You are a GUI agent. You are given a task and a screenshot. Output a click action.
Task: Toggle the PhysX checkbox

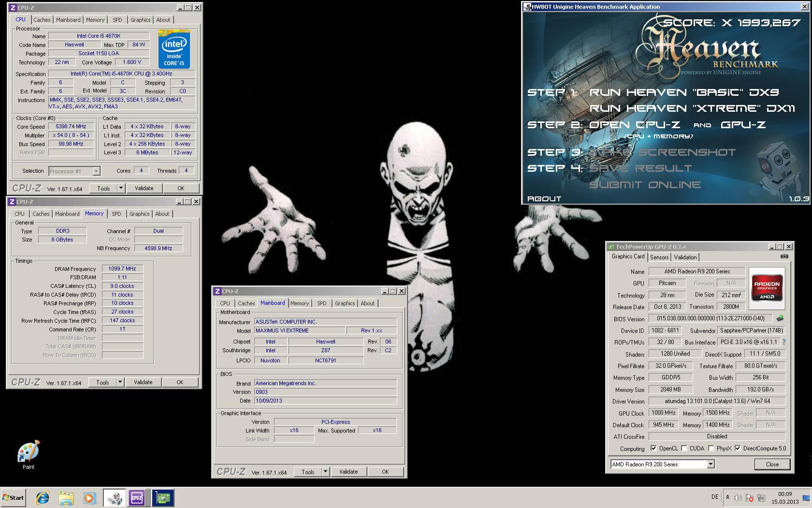711,448
